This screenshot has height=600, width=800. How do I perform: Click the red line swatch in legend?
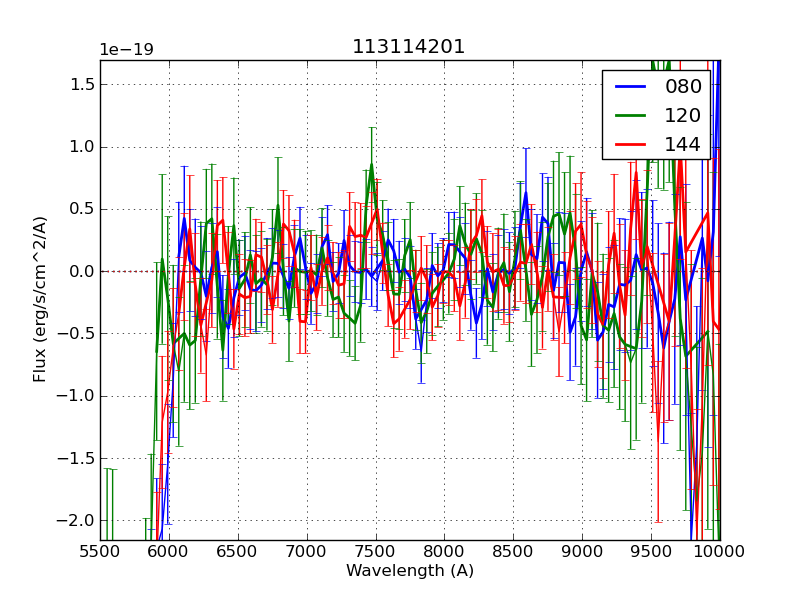click(x=630, y=144)
